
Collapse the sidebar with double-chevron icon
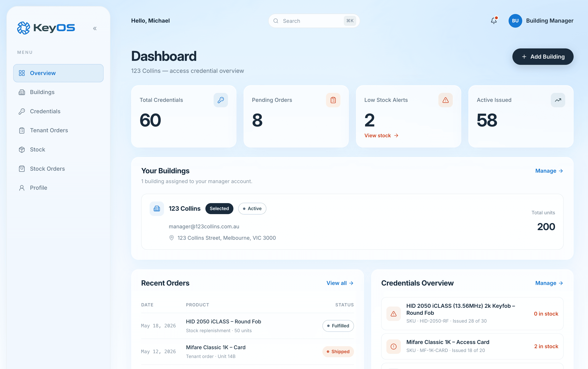(95, 29)
